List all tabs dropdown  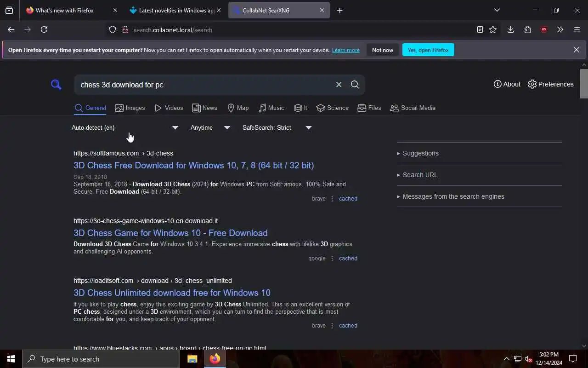click(x=497, y=10)
